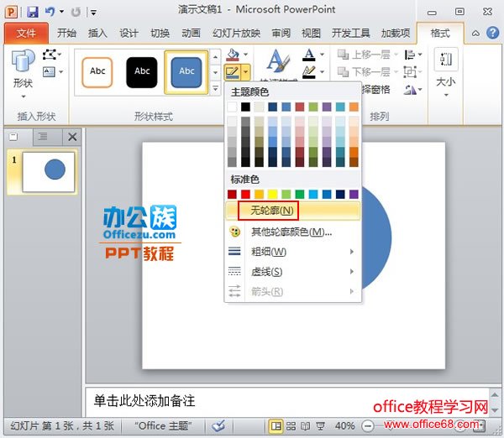The image size is (504, 438).
Task: Click the 40% zoom level indicator
Action: [x=345, y=426]
